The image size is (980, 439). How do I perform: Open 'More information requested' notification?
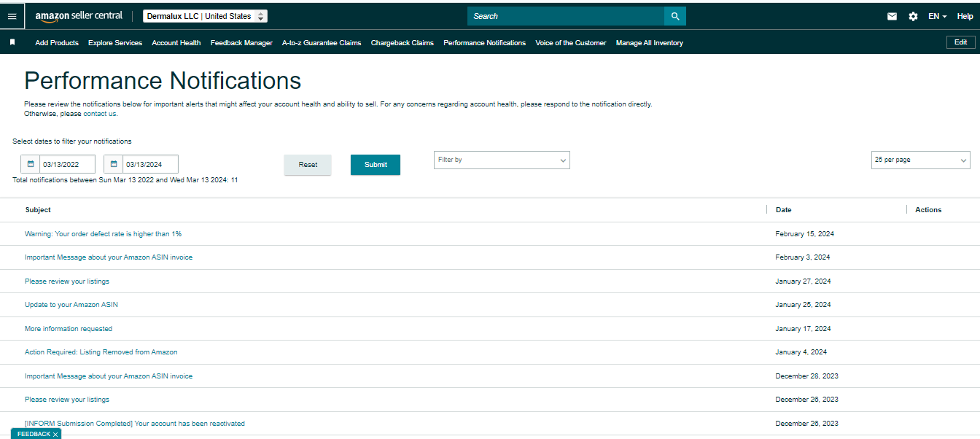pos(69,329)
